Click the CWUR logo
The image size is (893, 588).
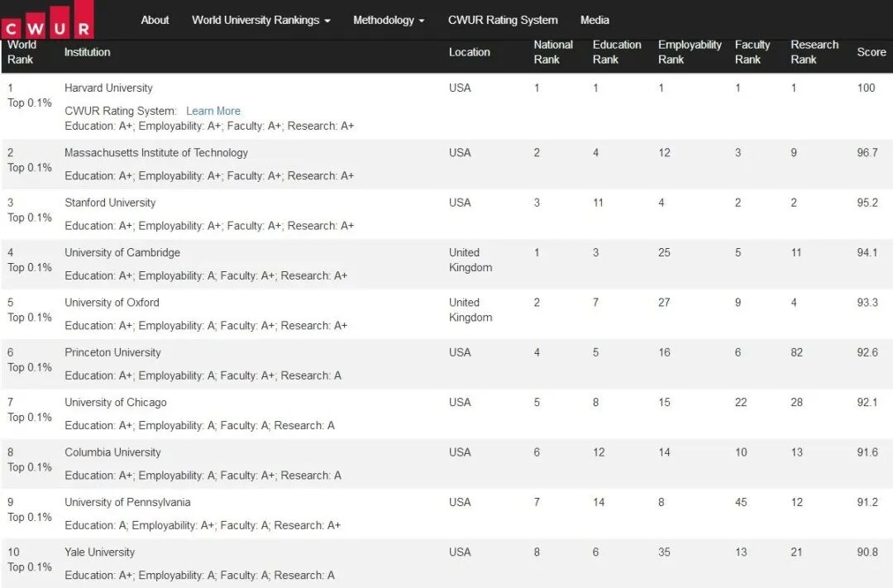tap(48, 20)
